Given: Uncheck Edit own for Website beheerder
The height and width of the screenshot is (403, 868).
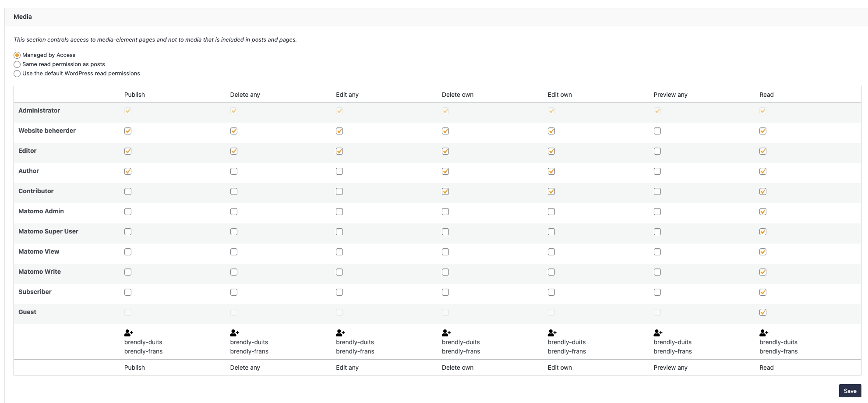Looking at the screenshot, I should (x=551, y=131).
